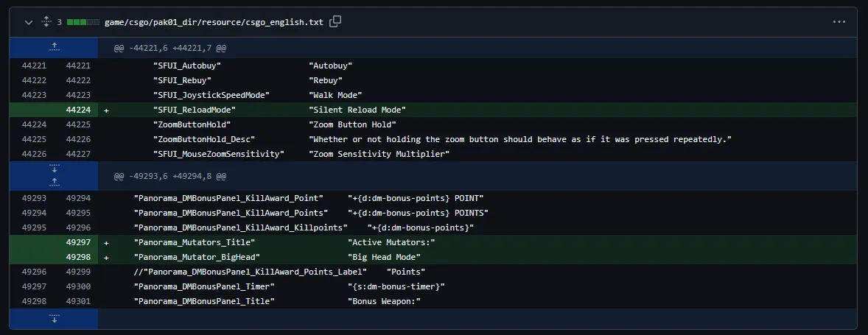Click "+{d:dm-bonus-points} POINTS" value
Screen dimensions: 868x335
pos(418,213)
